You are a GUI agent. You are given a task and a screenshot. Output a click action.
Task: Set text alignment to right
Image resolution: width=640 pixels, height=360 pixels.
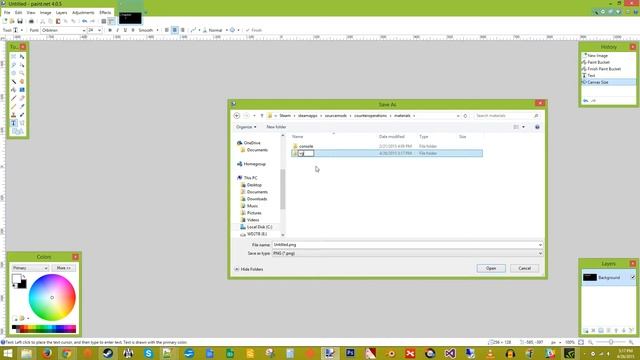tap(182, 30)
